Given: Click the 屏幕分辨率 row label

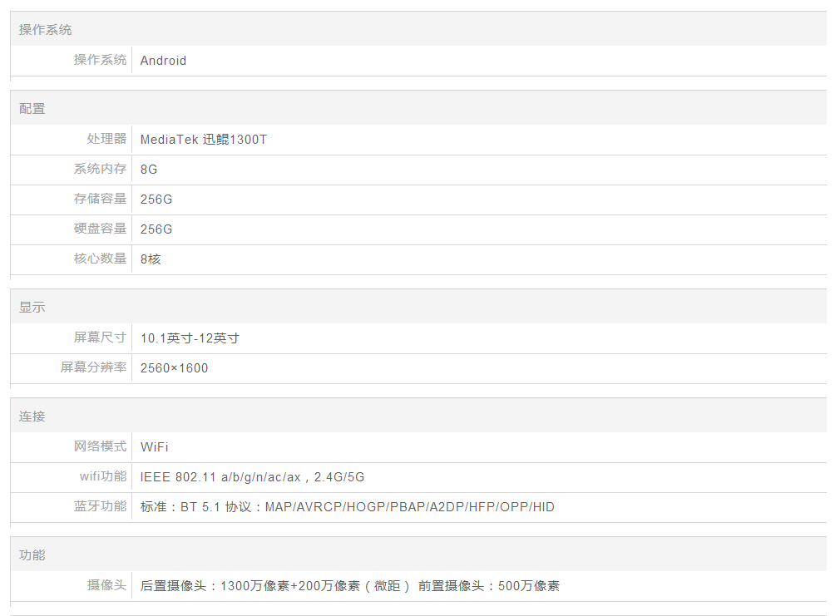Looking at the screenshot, I should click(x=93, y=367).
